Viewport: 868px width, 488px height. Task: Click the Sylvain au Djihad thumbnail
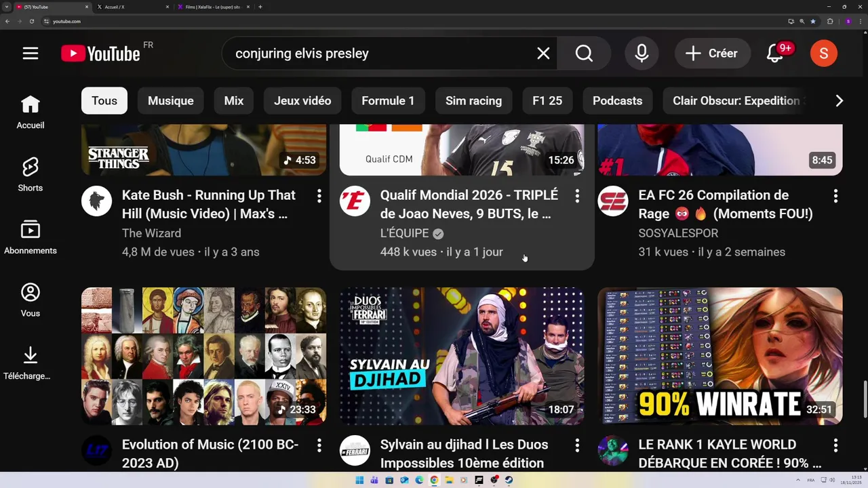[462, 356]
